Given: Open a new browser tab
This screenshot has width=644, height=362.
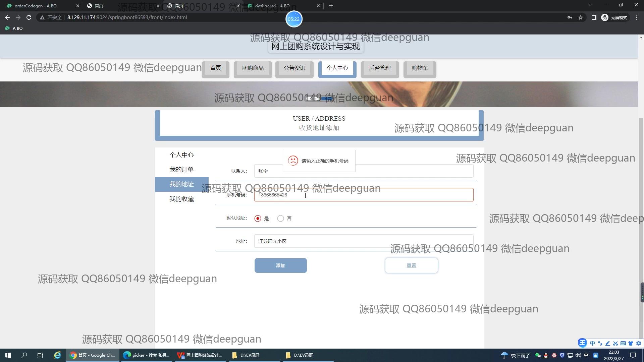Looking at the screenshot, I should 331,6.
